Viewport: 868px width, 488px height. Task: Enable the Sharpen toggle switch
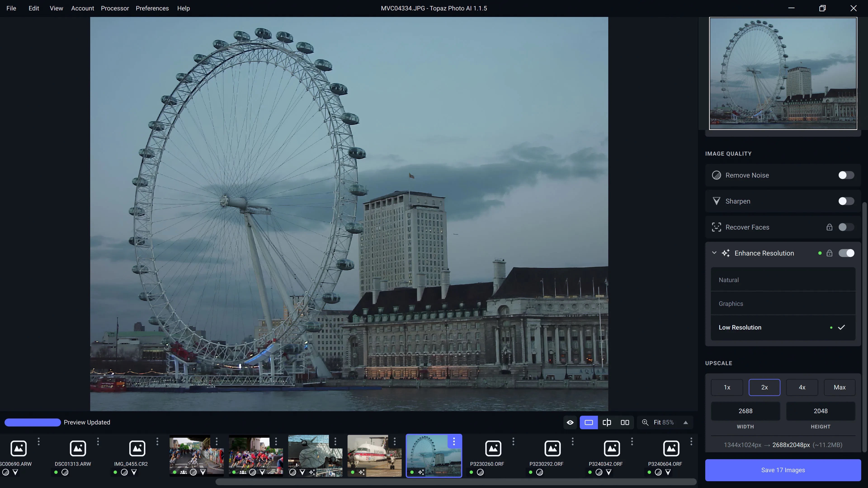tap(846, 201)
